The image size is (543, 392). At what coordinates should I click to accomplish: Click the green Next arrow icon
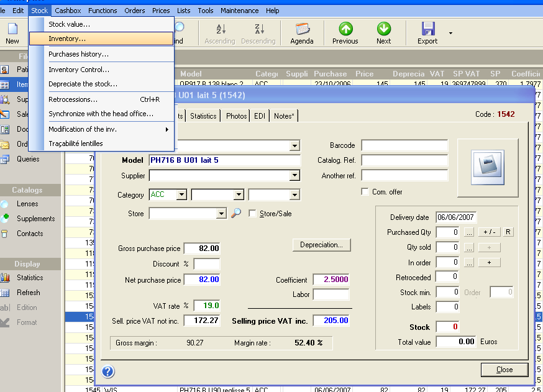(383, 29)
